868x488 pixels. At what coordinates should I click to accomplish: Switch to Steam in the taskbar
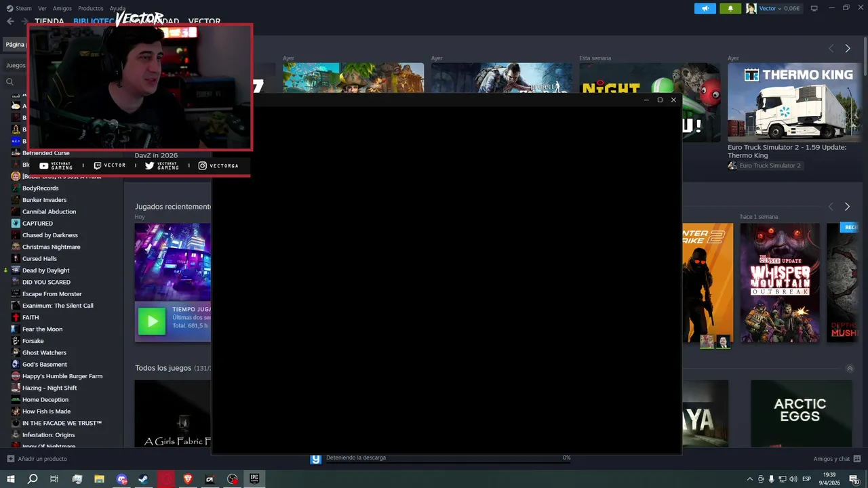tap(144, 479)
